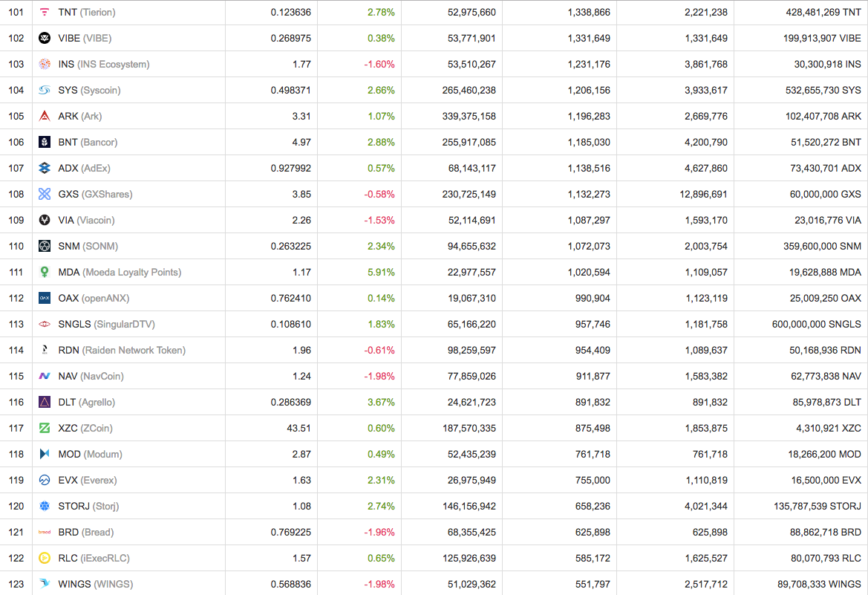
Task: Click the Everex EVX logo icon
Action: click(x=45, y=481)
